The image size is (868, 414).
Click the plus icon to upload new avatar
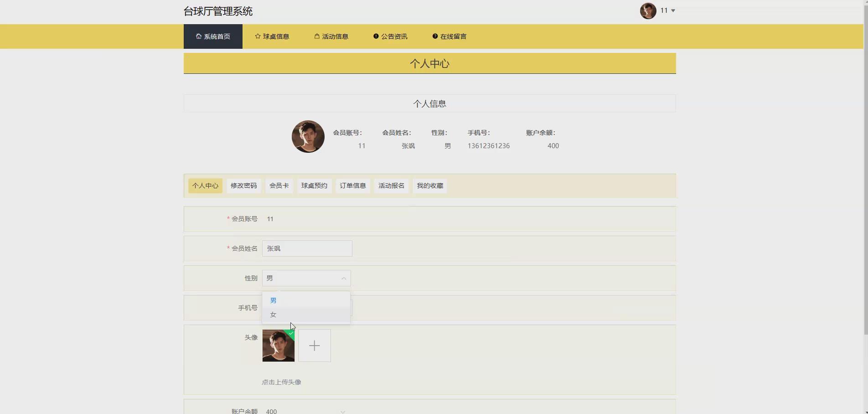[315, 346]
